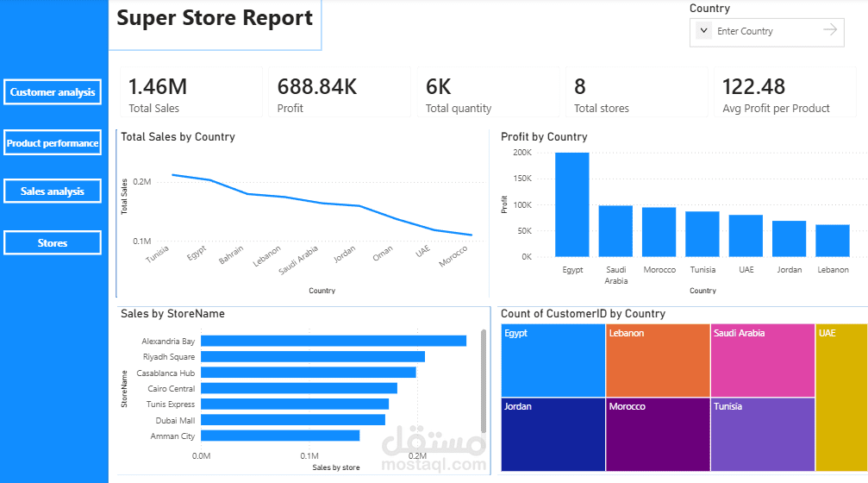The width and height of the screenshot is (868, 483).
Task: Select the Dubai Mall sales bar
Action: (293, 420)
